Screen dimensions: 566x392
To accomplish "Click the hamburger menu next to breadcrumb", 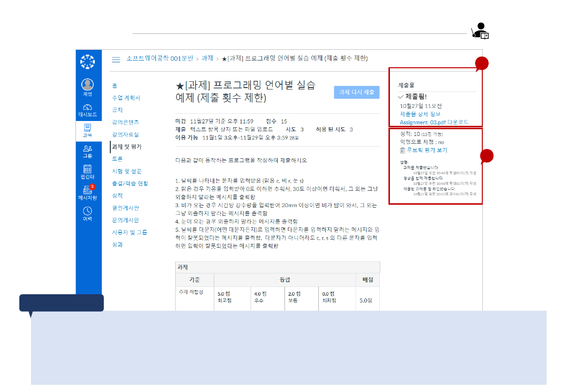I will pos(116,59).
